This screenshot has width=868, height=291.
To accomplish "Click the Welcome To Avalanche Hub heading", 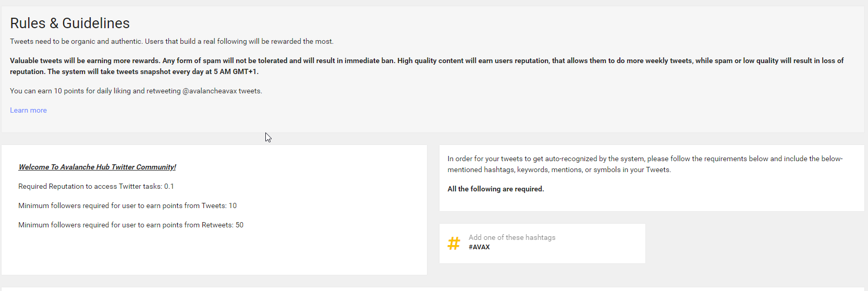I will coord(97,167).
